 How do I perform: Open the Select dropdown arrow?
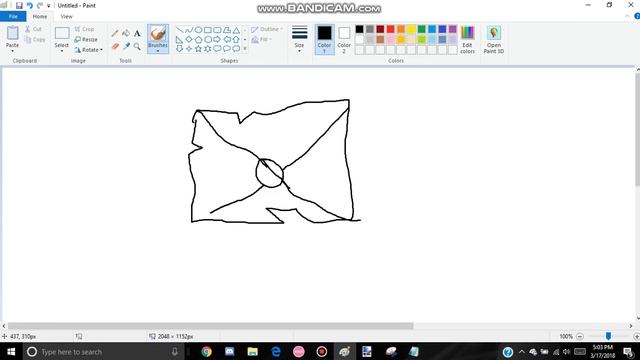click(62, 51)
